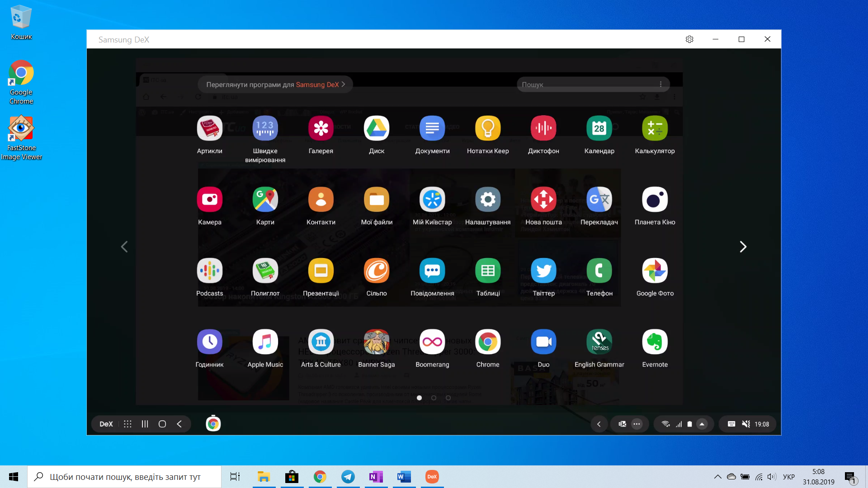Select the second page indicator dot

pyautogui.click(x=434, y=398)
